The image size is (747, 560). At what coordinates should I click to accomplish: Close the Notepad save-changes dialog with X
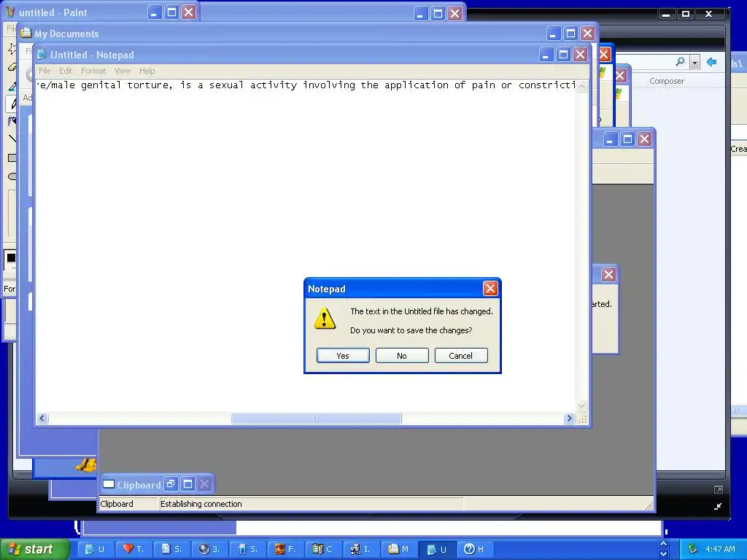coord(490,288)
